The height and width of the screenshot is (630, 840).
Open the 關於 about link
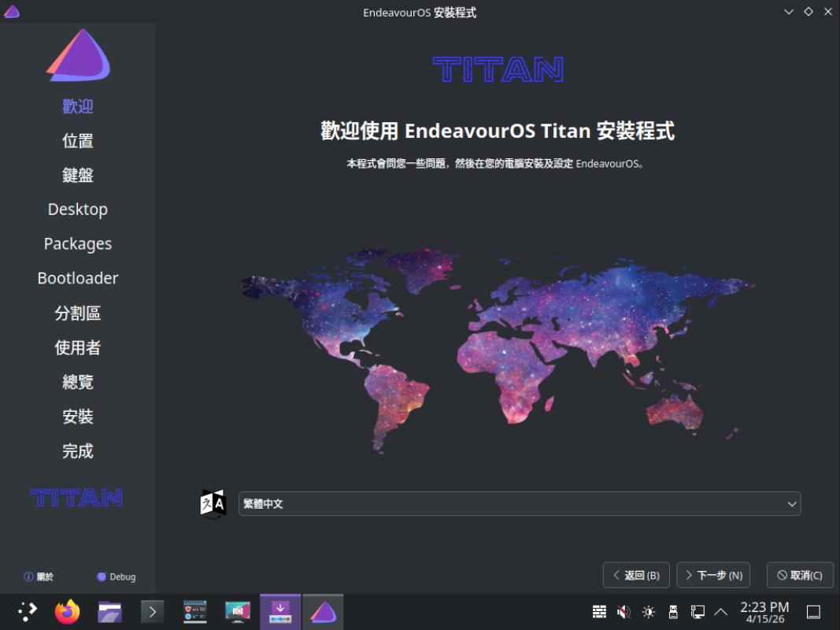click(39, 576)
